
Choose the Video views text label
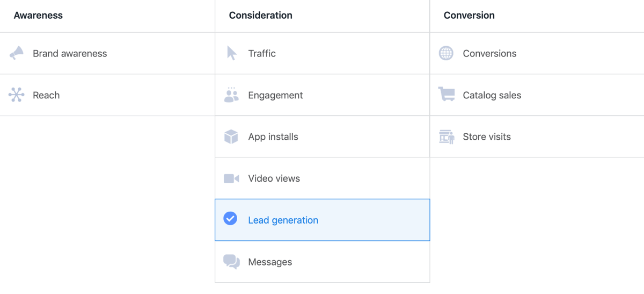274,179
